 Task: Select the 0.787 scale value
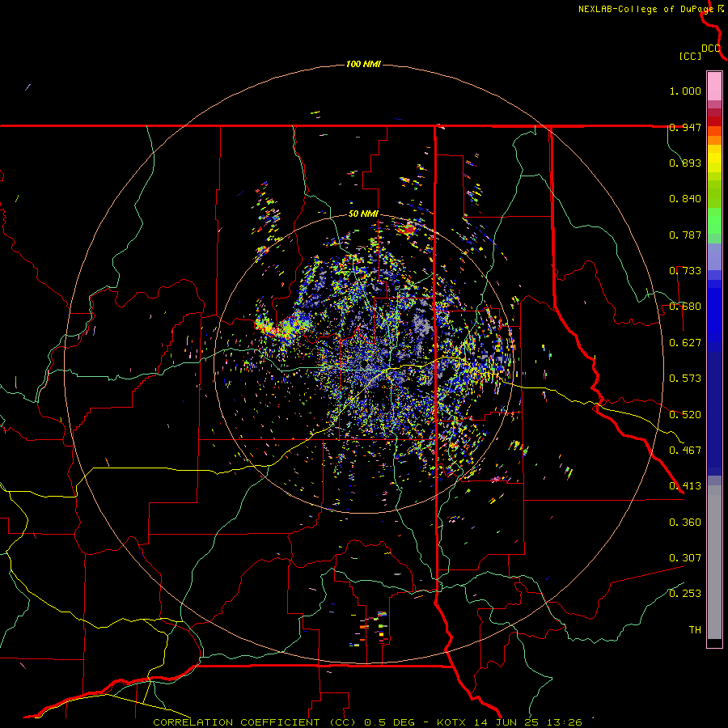tap(685, 235)
